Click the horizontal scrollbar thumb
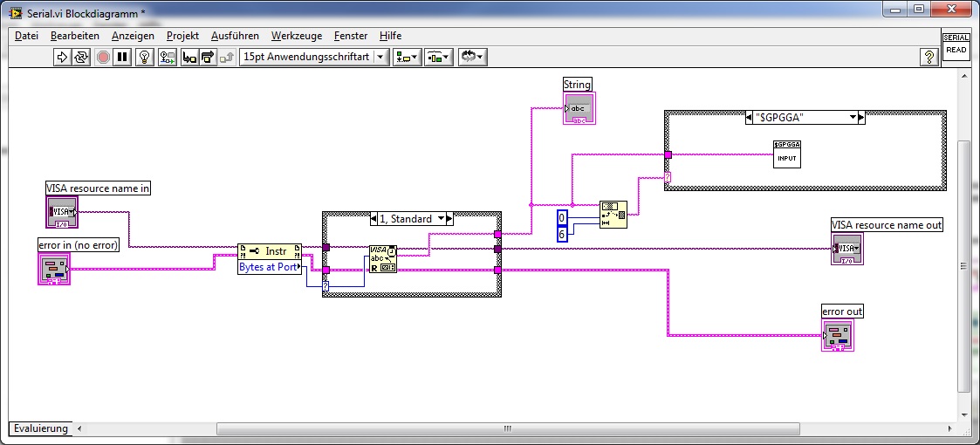Viewport: 980px width, 445px height. 508,428
